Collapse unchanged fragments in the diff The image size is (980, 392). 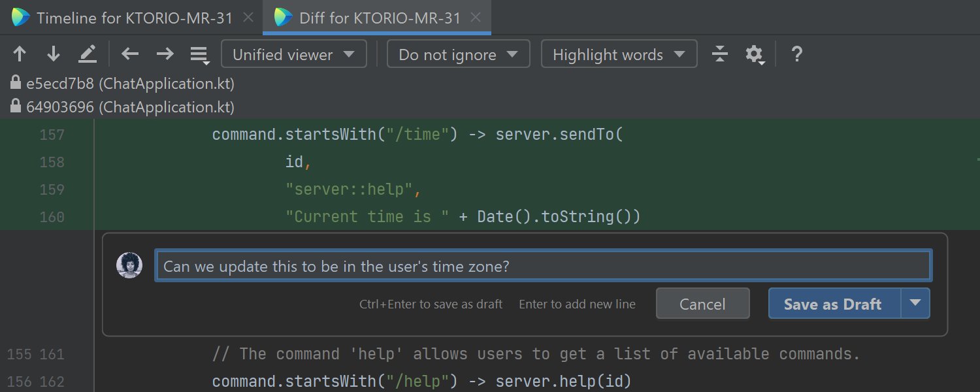[x=719, y=54]
